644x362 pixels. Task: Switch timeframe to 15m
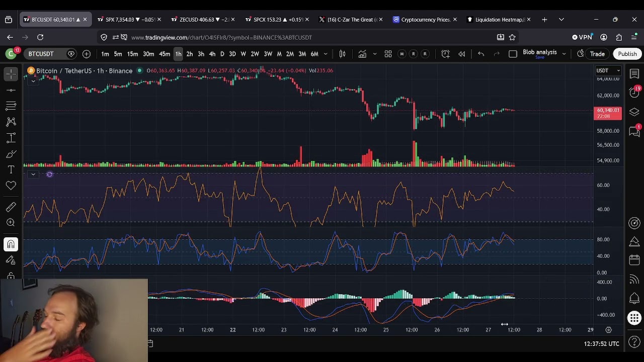coord(132,54)
